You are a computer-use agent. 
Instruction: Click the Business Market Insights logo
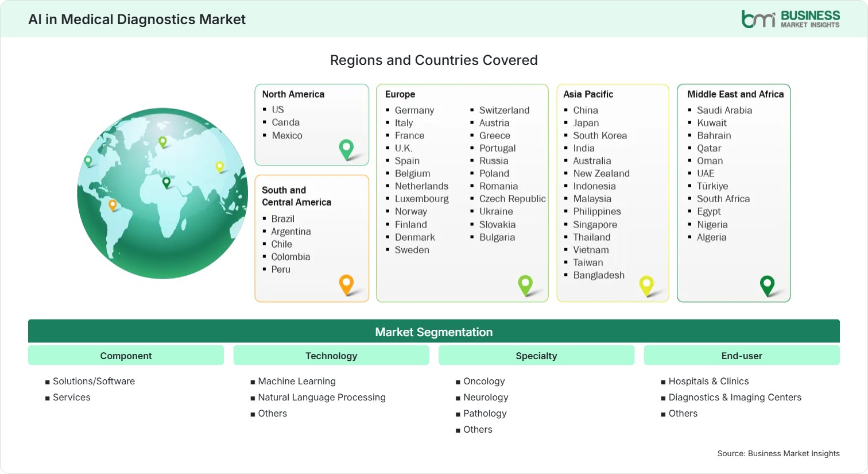click(790, 18)
